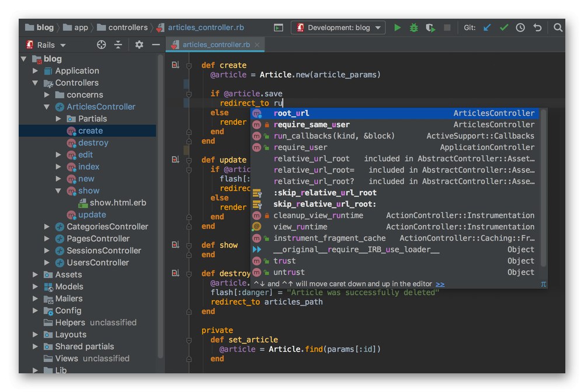The width and height of the screenshot is (584, 392).
Task: Click the completion popup scrollbar
Action: click(x=544, y=187)
